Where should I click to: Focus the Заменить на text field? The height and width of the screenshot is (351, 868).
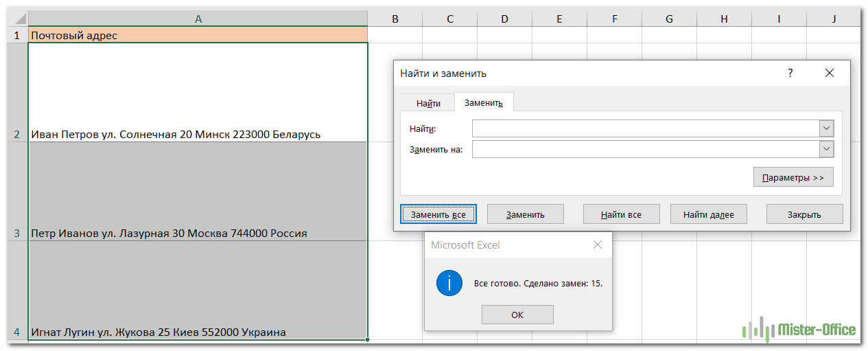point(645,149)
